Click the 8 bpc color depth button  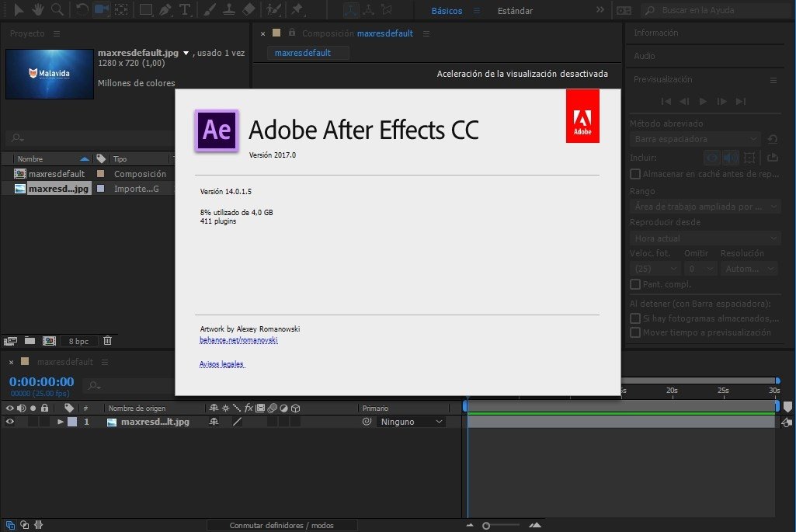pos(78,341)
